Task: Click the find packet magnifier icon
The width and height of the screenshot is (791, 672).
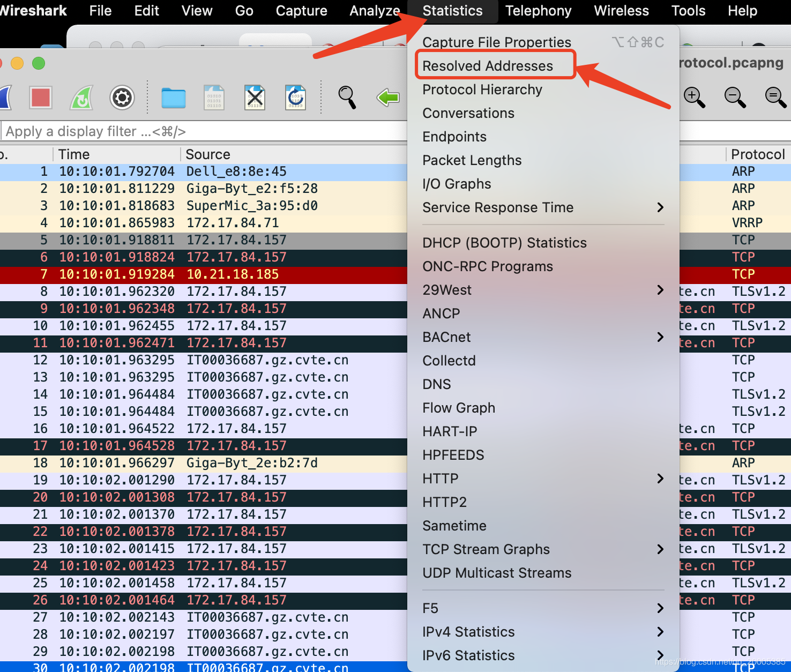Action: [347, 98]
